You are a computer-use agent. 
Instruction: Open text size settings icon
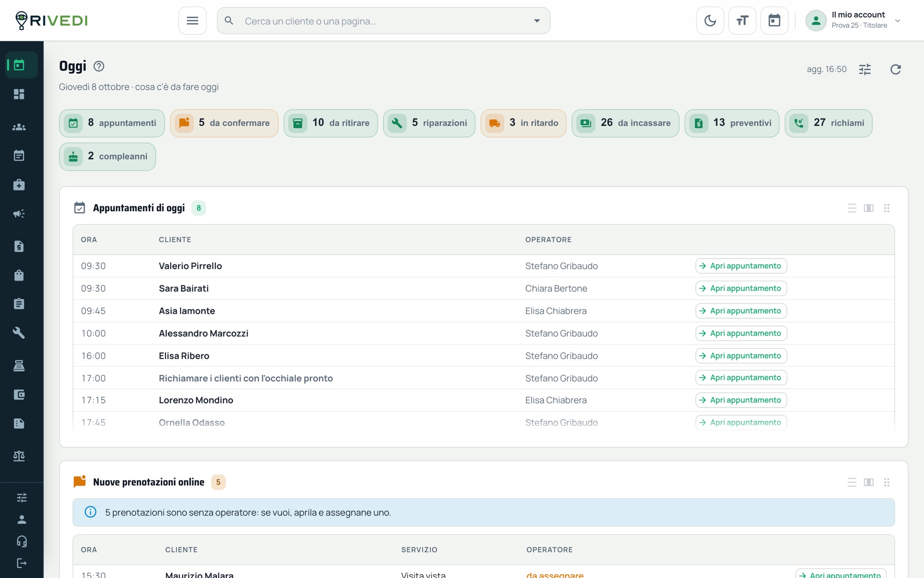point(742,21)
